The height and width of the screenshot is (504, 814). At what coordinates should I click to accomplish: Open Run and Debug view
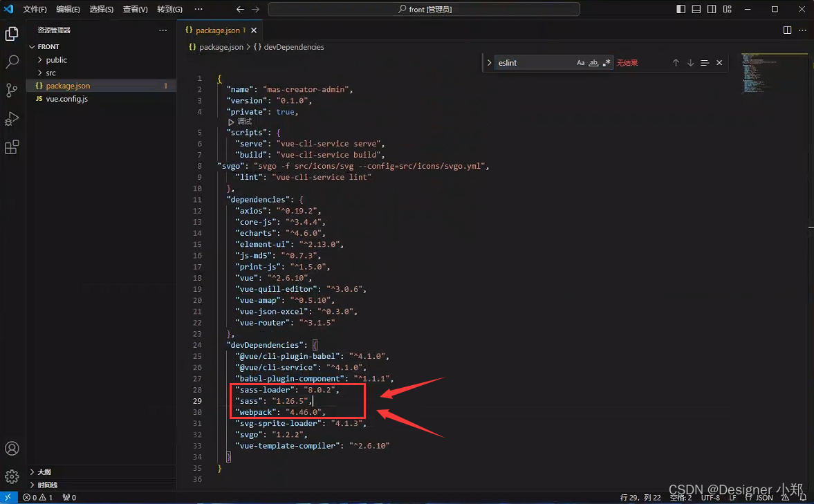(x=12, y=119)
